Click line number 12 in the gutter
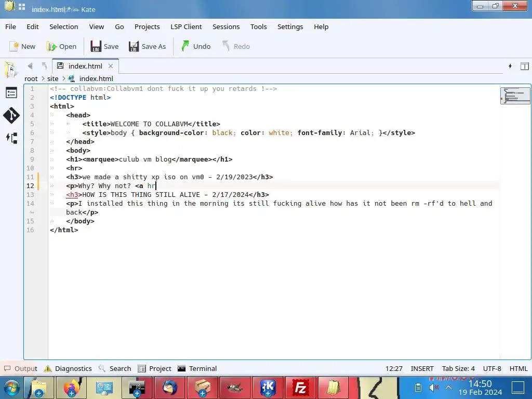 pyautogui.click(x=30, y=186)
